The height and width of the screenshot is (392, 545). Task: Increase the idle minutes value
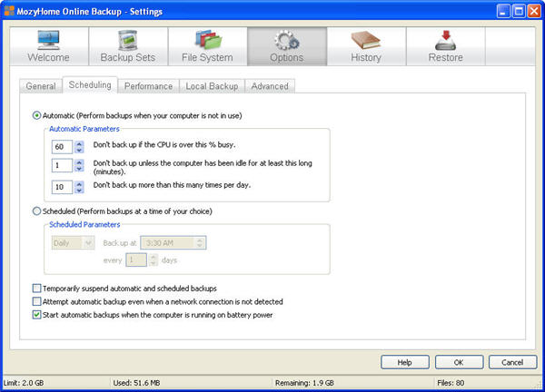click(x=79, y=162)
